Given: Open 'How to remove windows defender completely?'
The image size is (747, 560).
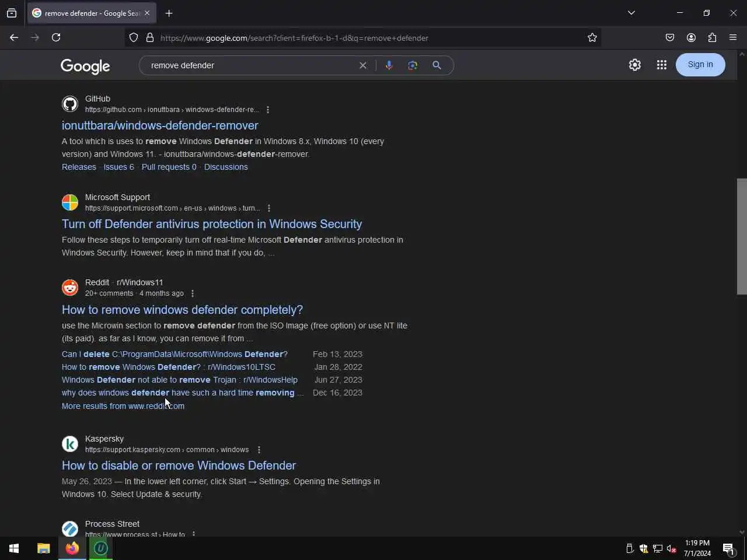Looking at the screenshot, I should [x=182, y=310].
